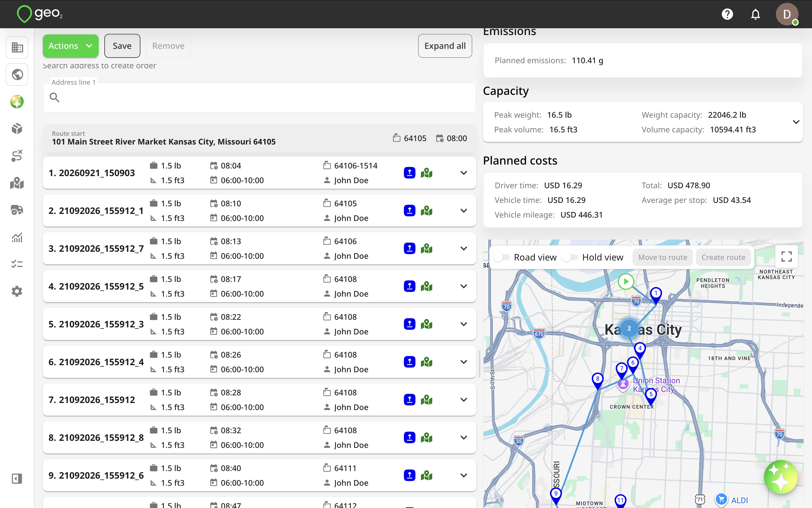
Task: Open the Actions dropdown
Action: click(x=70, y=46)
